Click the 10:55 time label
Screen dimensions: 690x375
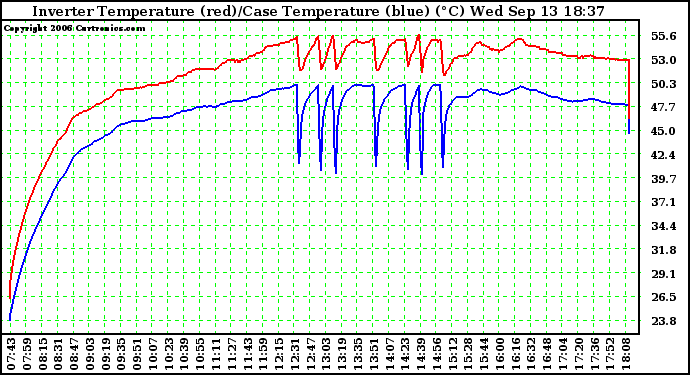coord(200,354)
